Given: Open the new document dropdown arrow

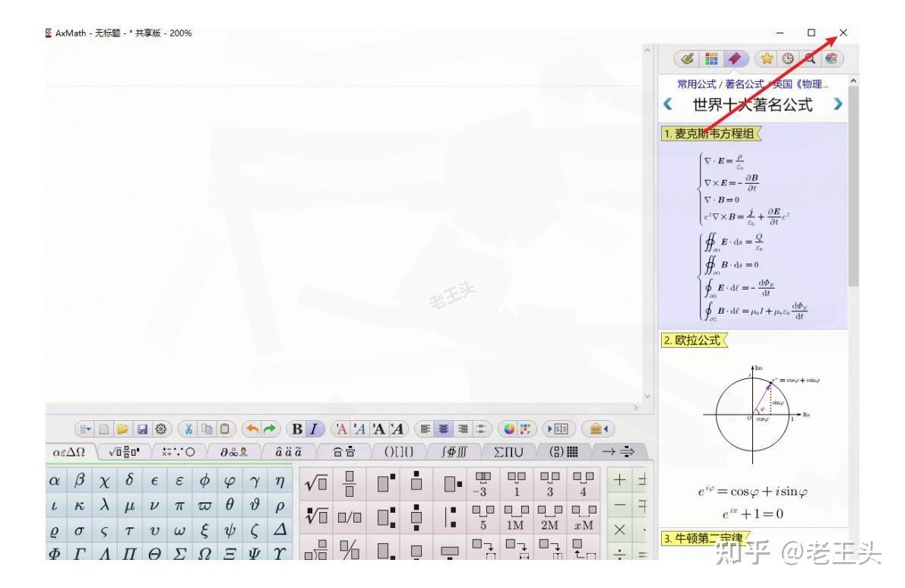Looking at the screenshot, I should click(x=85, y=428).
